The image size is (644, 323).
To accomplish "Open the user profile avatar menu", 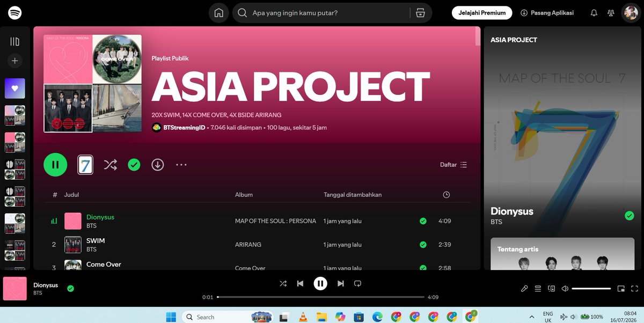I will [630, 13].
